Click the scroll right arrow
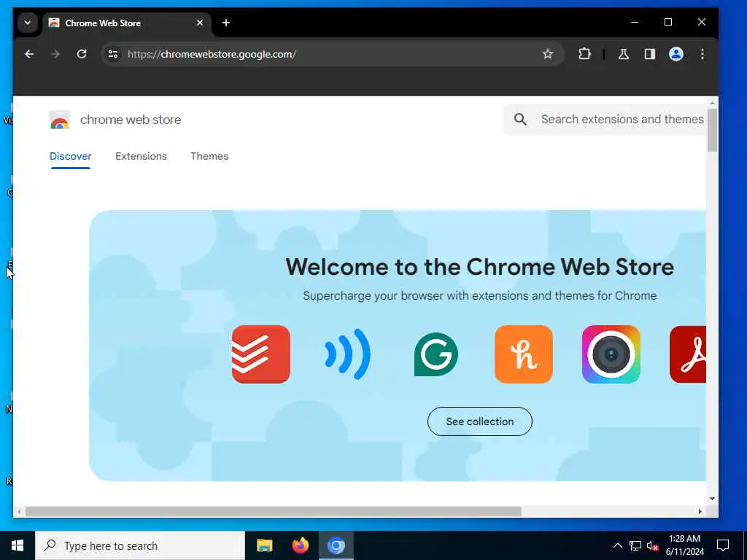Screen dimensions: 747x560 [x=700, y=511]
